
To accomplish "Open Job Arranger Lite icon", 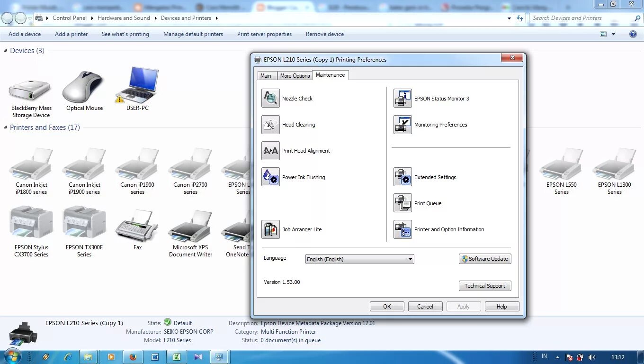I will [x=270, y=229].
